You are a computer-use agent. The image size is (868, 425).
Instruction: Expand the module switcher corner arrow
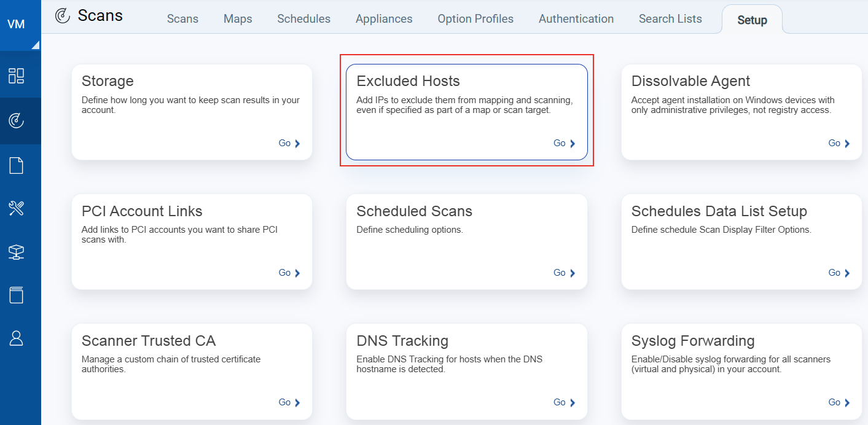pos(36,44)
